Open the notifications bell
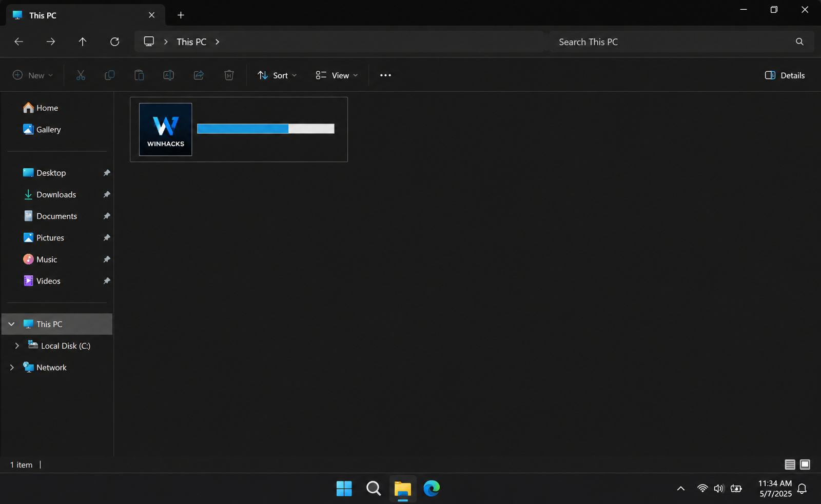Viewport: 821px width, 504px height. point(802,489)
